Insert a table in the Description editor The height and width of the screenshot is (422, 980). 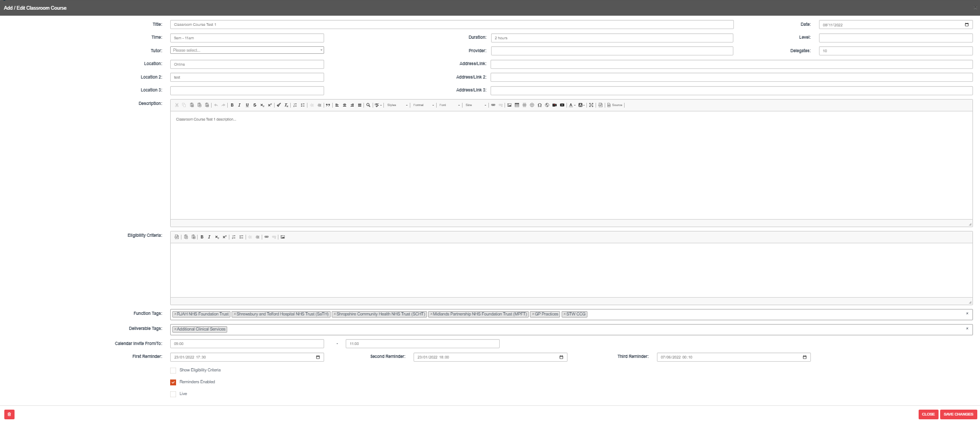click(517, 105)
